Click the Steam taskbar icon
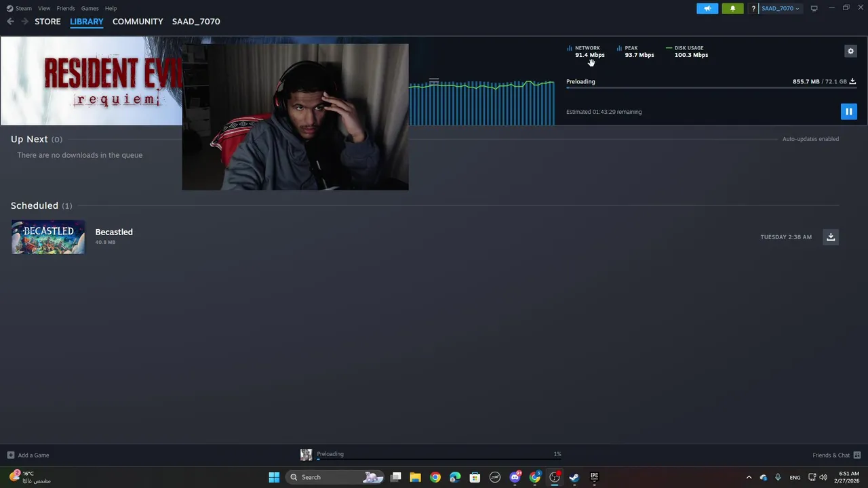Viewport: 868px width, 488px height. (x=574, y=477)
